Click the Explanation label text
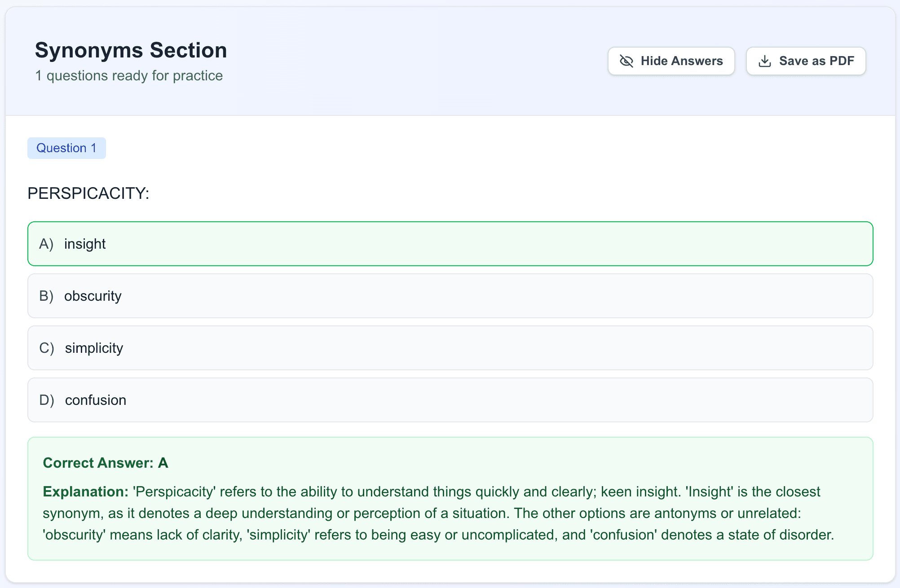The height and width of the screenshot is (588, 900). [x=84, y=491]
